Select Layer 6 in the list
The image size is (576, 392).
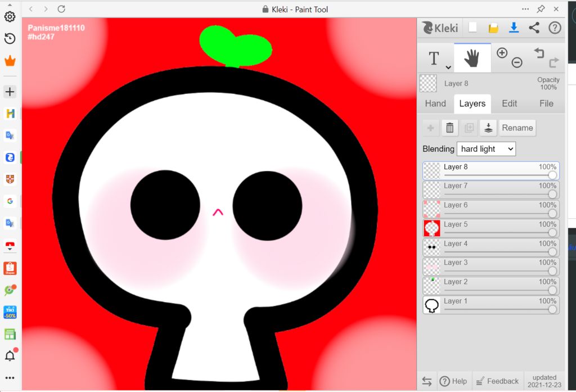coord(490,209)
